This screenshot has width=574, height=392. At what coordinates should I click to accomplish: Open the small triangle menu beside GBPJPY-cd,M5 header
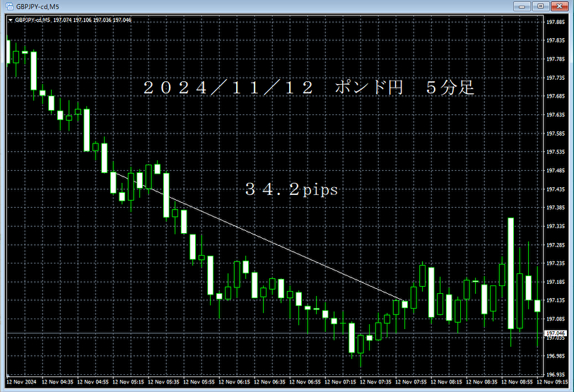coord(10,20)
